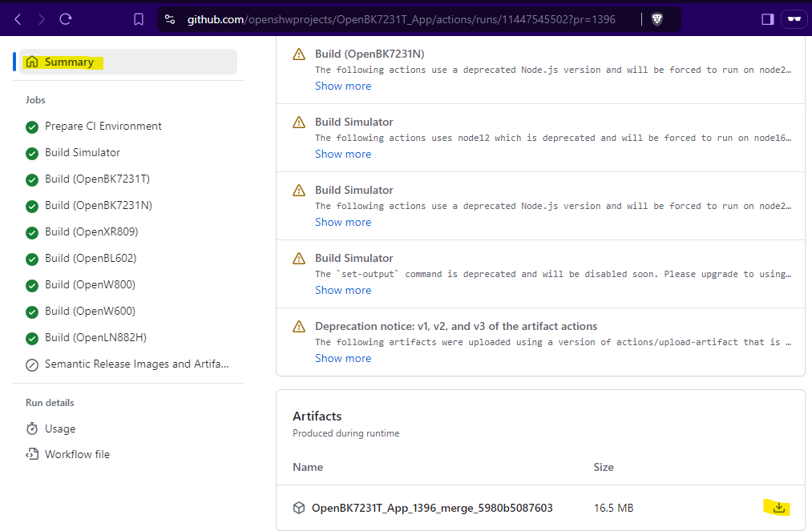View the Build (OpenXR809) job
This screenshot has width=812, height=531.
click(x=82, y=231)
